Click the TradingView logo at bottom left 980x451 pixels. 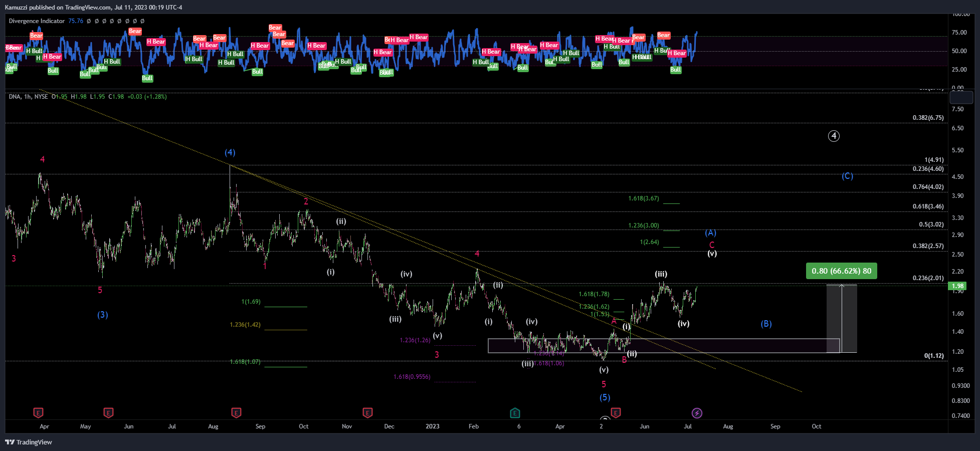(29, 442)
